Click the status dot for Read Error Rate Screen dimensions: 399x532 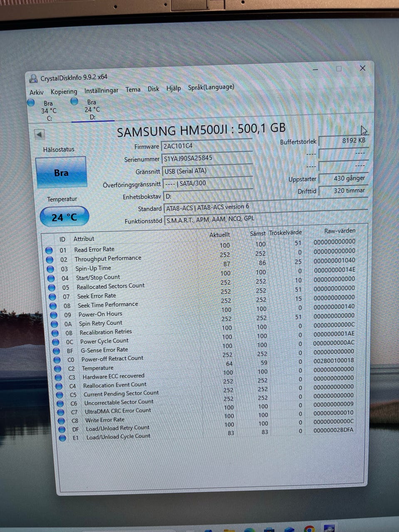(x=49, y=250)
